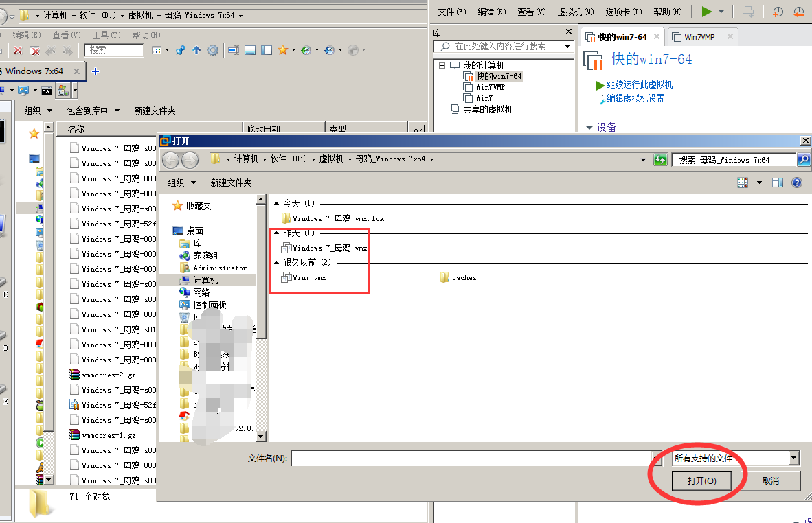This screenshot has height=523, width=812.
Task: Collapse 我的计算机 tree node in library
Action: click(442, 65)
